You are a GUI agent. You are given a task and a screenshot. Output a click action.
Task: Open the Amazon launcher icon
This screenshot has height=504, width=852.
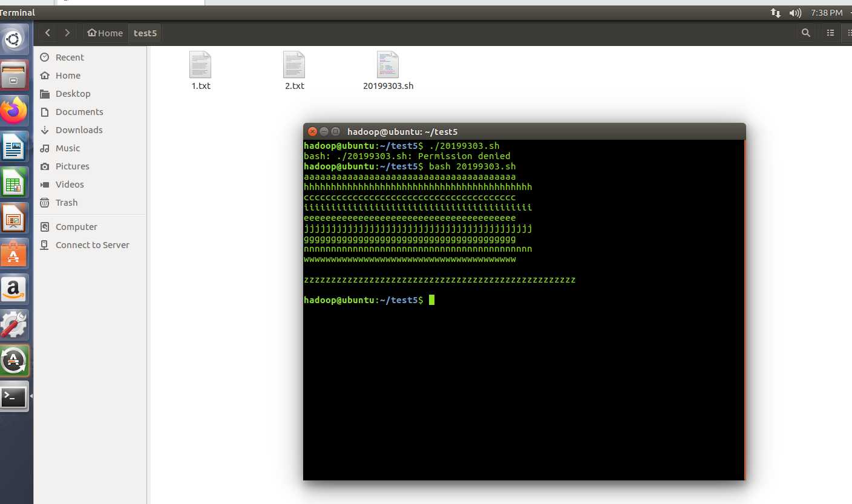[13, 290]
